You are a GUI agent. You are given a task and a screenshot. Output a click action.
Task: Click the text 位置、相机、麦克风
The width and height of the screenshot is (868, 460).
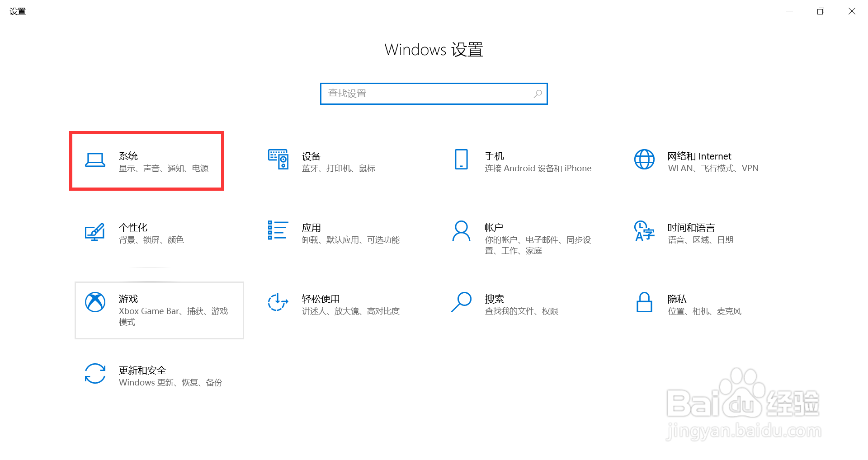coord(705,311)
